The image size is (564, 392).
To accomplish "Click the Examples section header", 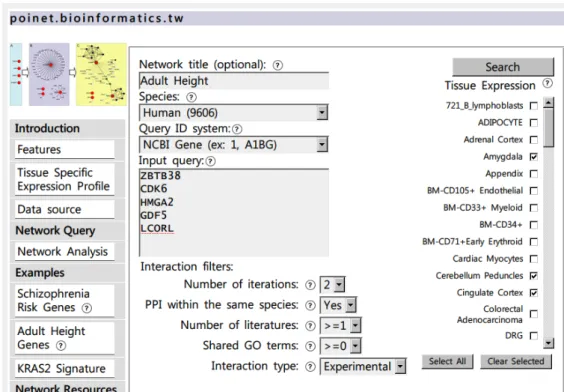I will [67, 273].
